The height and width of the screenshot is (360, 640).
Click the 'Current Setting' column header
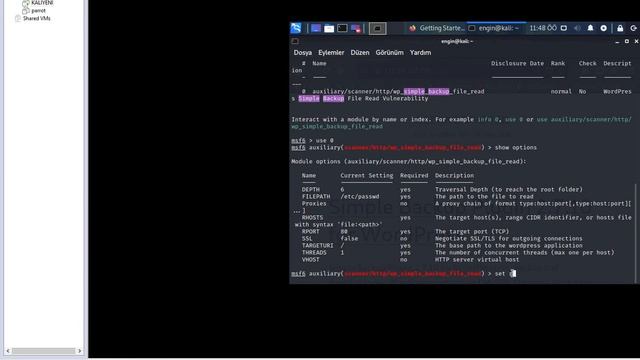coord(367,176)
